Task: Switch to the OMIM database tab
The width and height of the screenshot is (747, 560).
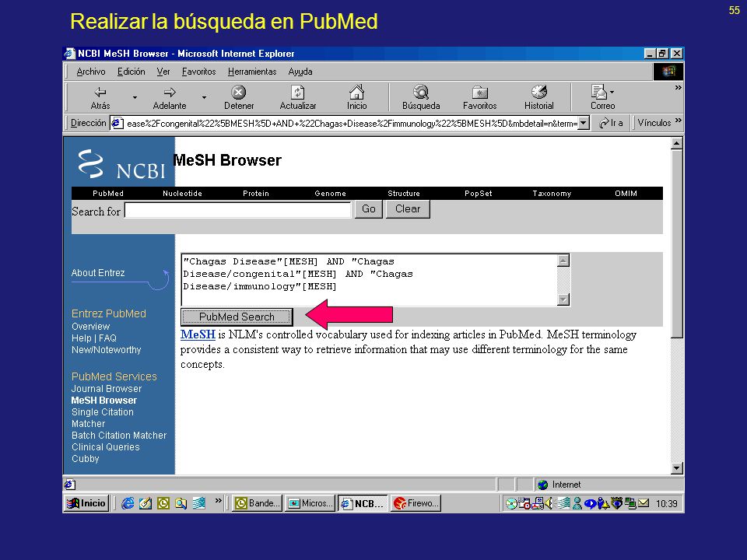Action: [626, 194]
